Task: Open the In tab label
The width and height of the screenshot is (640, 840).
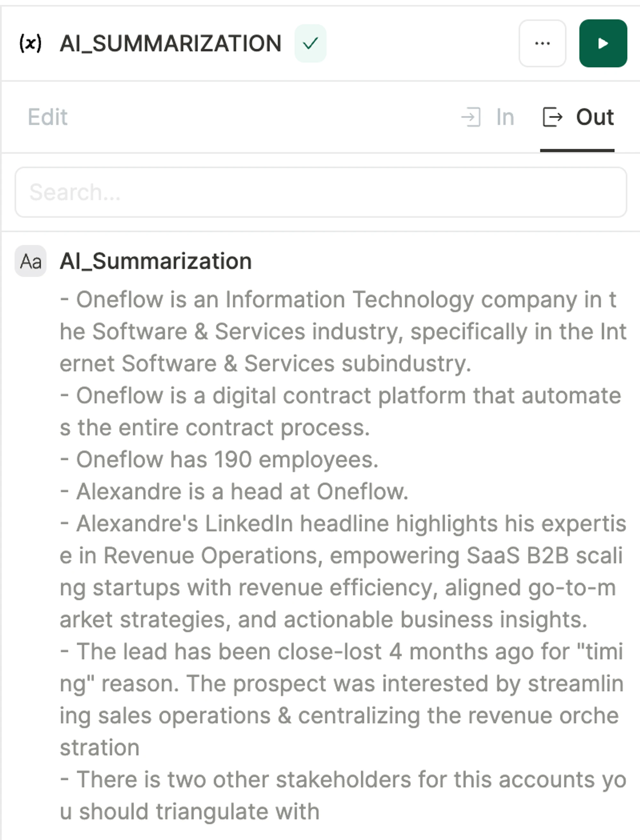Action: point(505,117)
